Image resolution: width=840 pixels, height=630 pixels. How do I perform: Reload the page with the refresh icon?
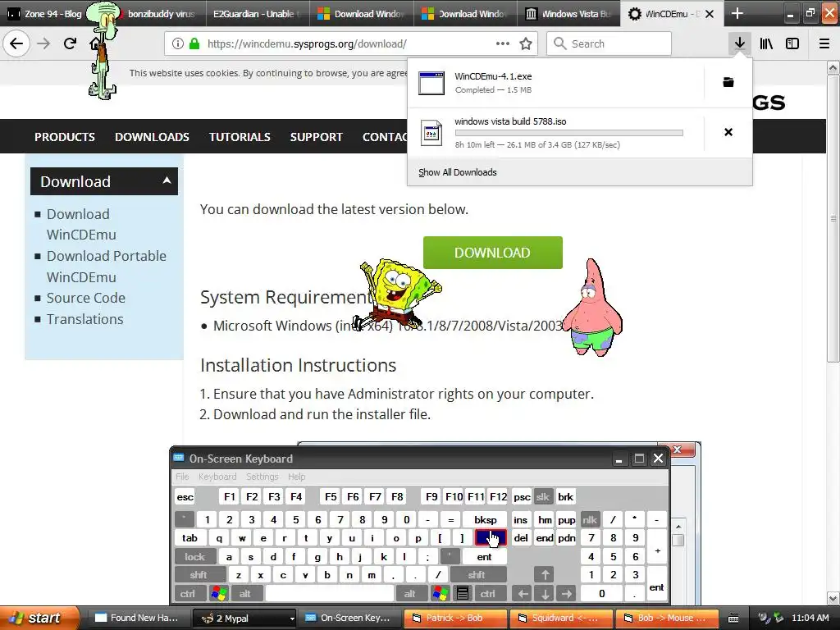(x=70, y=43)
